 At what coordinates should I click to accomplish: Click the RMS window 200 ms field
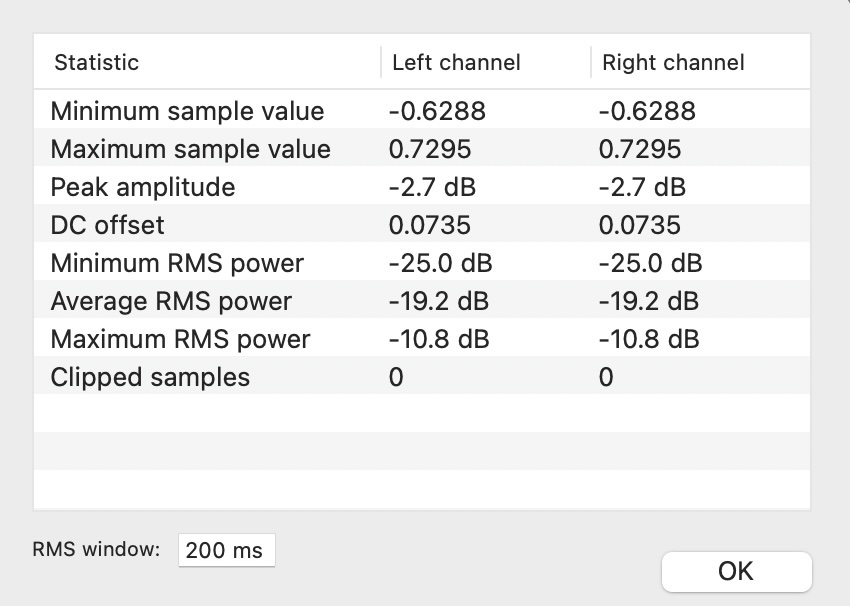[227, 550]
